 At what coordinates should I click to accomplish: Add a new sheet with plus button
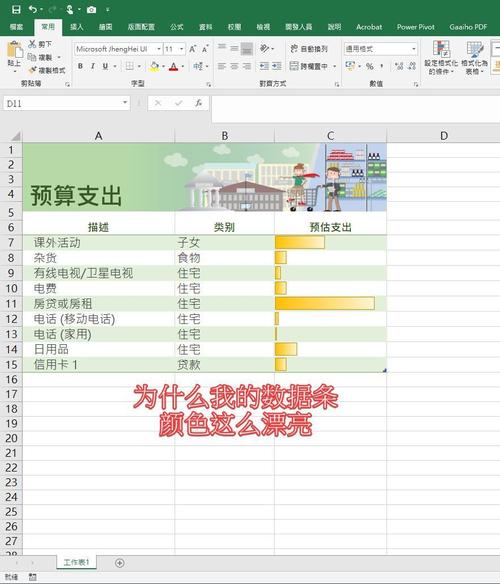(120, 563)
